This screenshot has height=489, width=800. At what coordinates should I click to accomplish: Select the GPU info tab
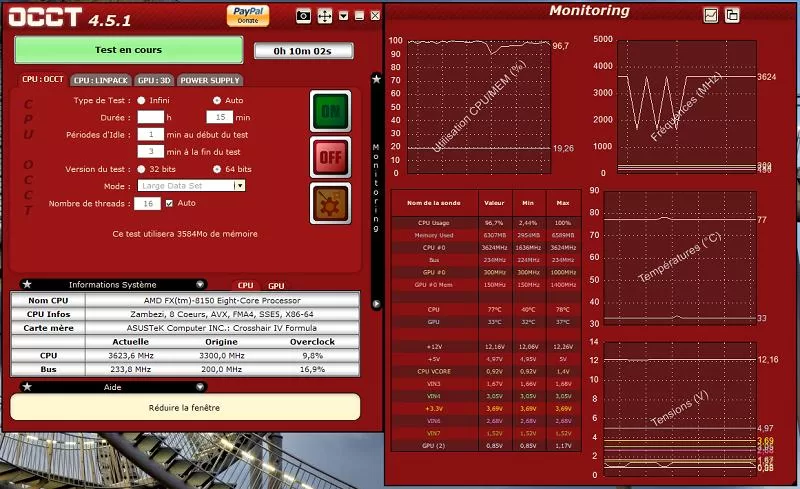tap(276, 286)
